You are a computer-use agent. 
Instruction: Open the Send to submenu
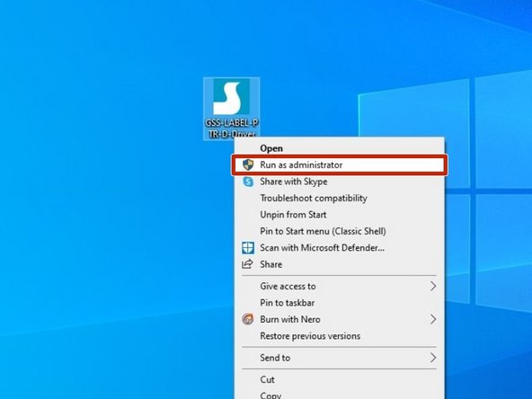coord(340,358)
